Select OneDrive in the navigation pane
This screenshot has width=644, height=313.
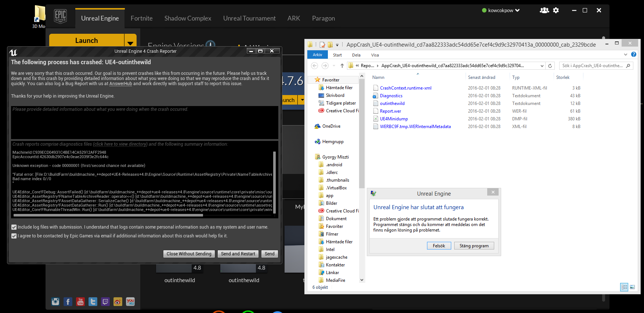point(328,126)
